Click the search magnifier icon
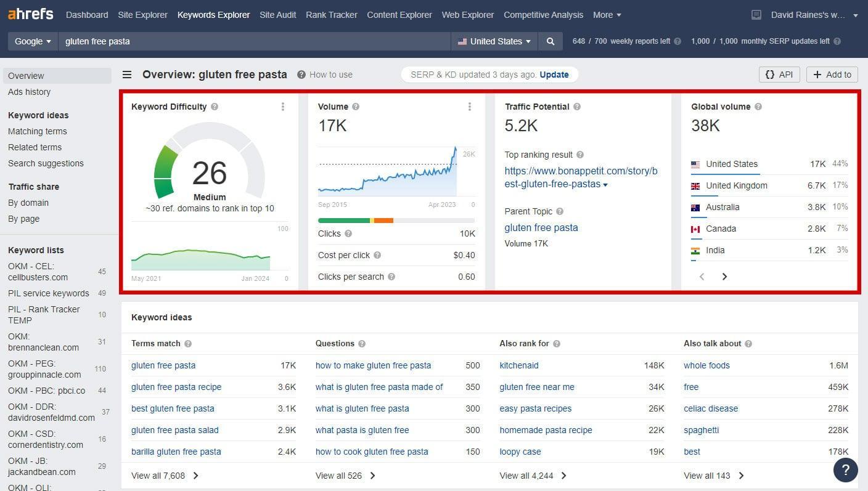The image size is (868, 491). (x=550, y=41)
